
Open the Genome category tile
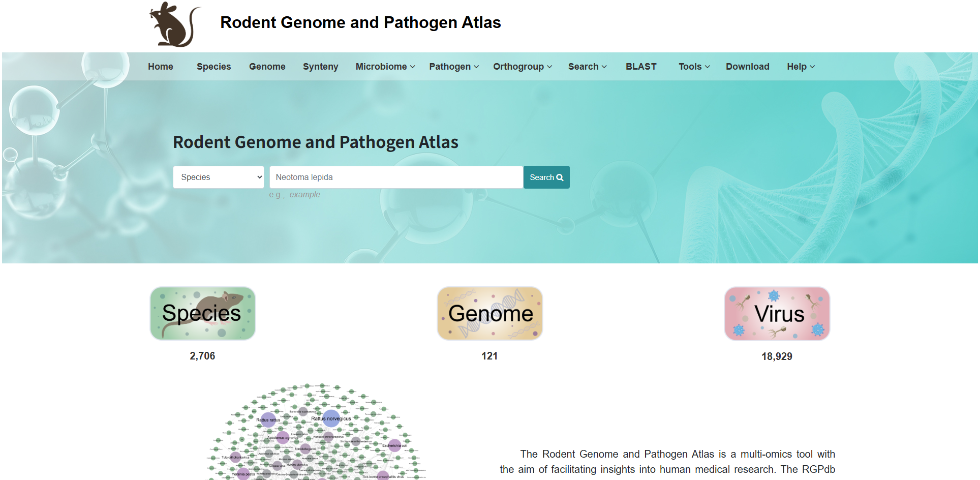pyautogui.click(x=490, y=313)
